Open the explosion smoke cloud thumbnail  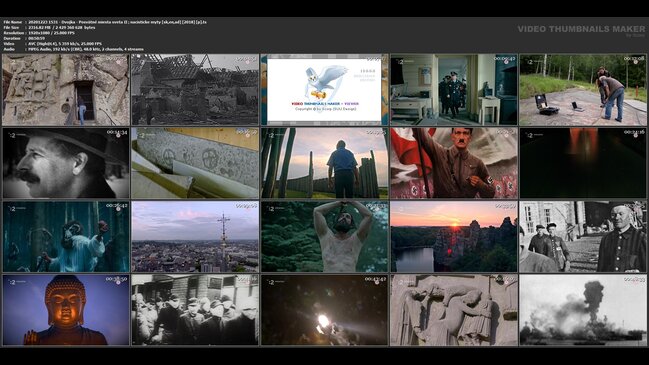(x=583, y=310)
